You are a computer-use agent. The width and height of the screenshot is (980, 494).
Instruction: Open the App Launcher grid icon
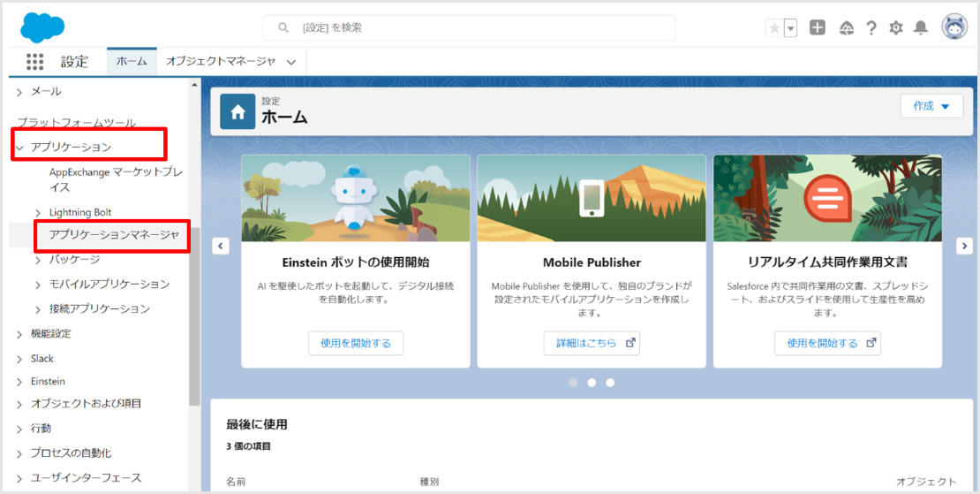(35, 62)
